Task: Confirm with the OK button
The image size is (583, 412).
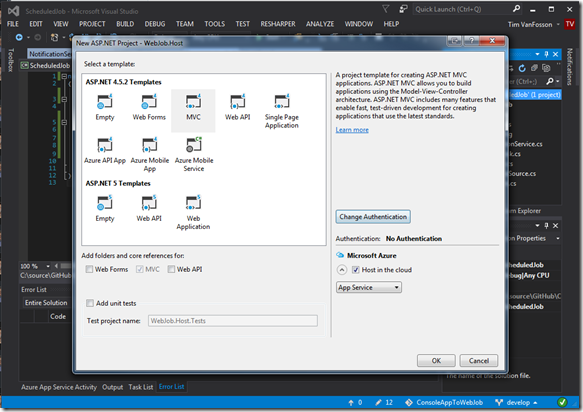Action: coord(436,361)
